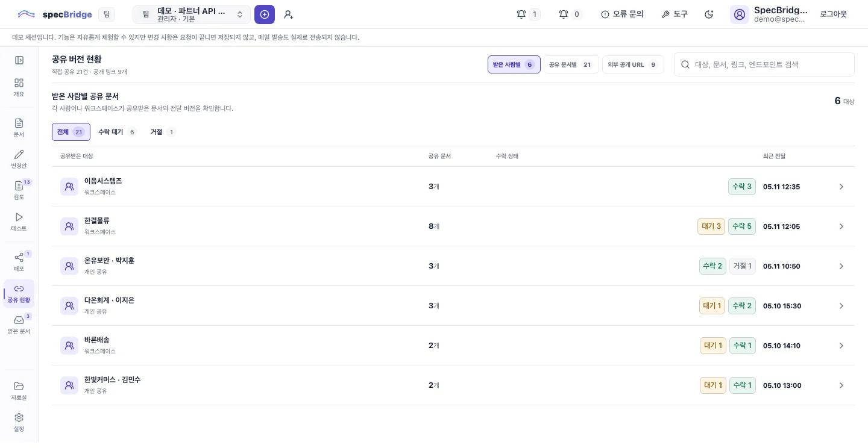Click the add member person icon

[x=288, y=14]
